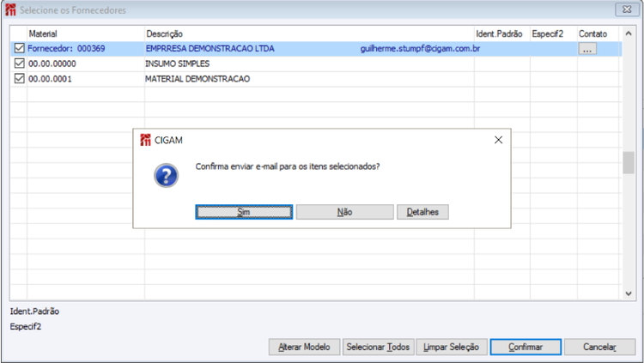
Task: Click the 00.00.0001 material code
Action: coord(50,79)
